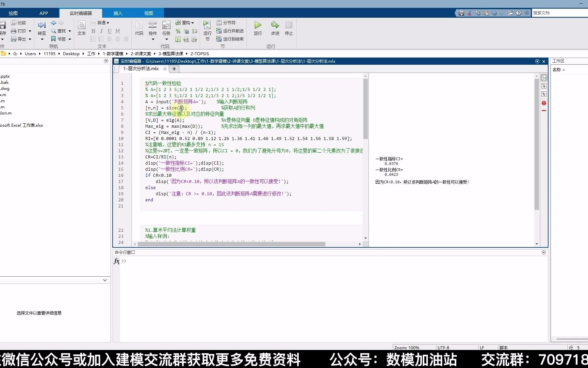Image resolution: width=588 pixels, height=368 pixels.
Task: Expand the Go To (转至) dropdown arrow
Action: coord(42,39)
